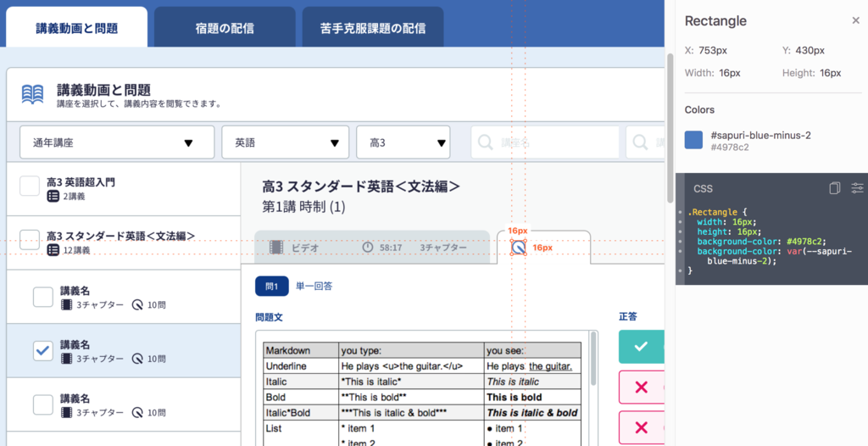
Task: Click the search magnifier icon in 講座名 field
Action: pyautogui.click(x=486, y=142)
